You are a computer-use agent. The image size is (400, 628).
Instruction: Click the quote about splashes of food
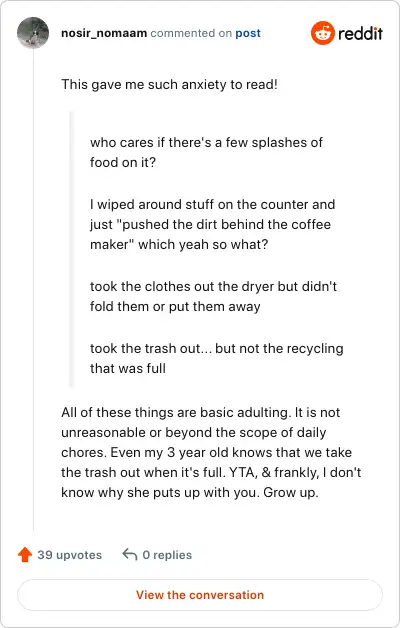206,152
